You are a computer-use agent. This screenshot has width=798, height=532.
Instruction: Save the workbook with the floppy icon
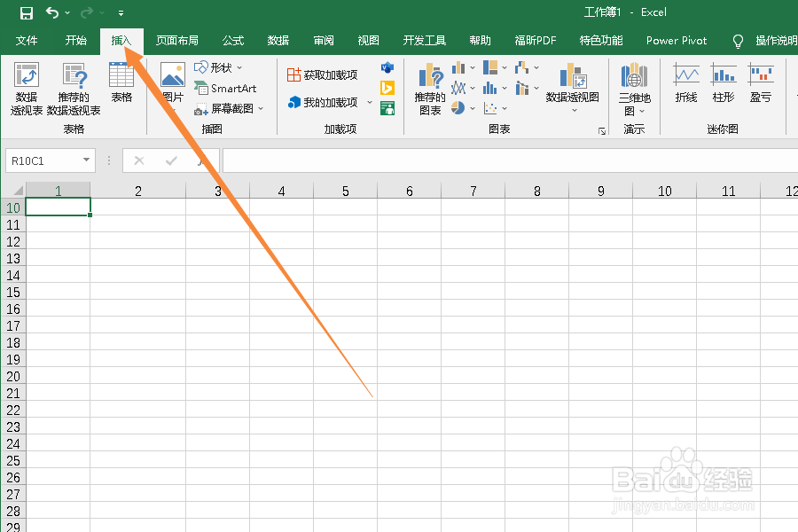point(26,12)
